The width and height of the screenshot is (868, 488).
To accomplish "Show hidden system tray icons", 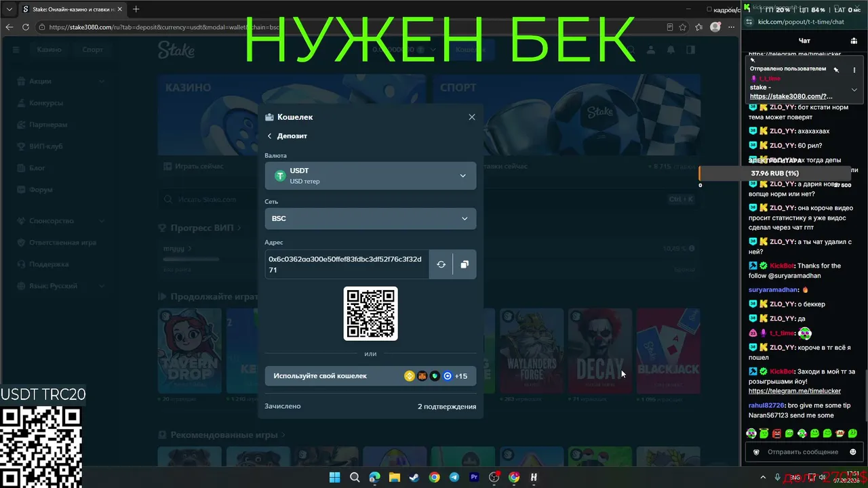I will (763, 477).
